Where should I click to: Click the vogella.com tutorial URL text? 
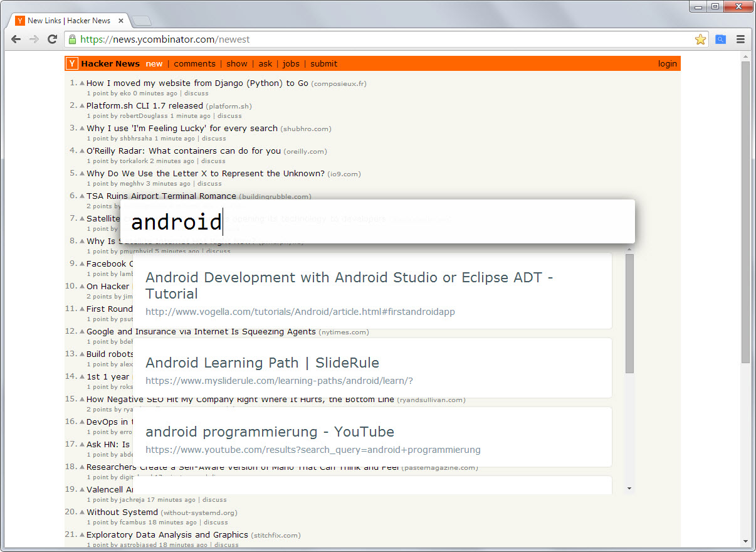(x=300, y=312)
